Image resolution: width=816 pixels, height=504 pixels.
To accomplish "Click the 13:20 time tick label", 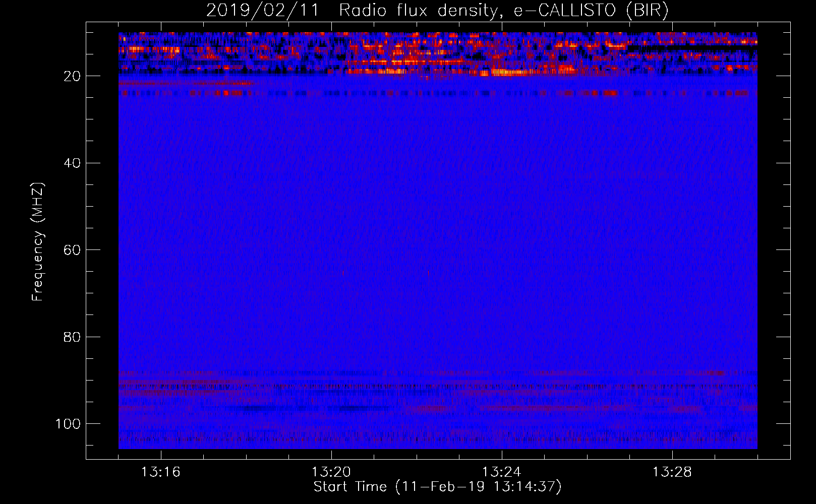I will pyautogui.click(x=331, y=472).
